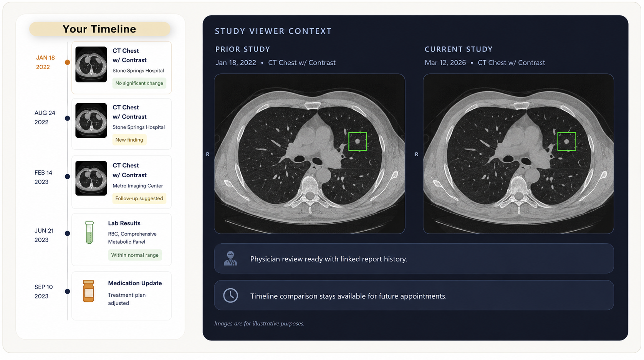Click the 'JAN 18 2022' date label
Screen dimensions: 644x360
[x=45, y=62]
